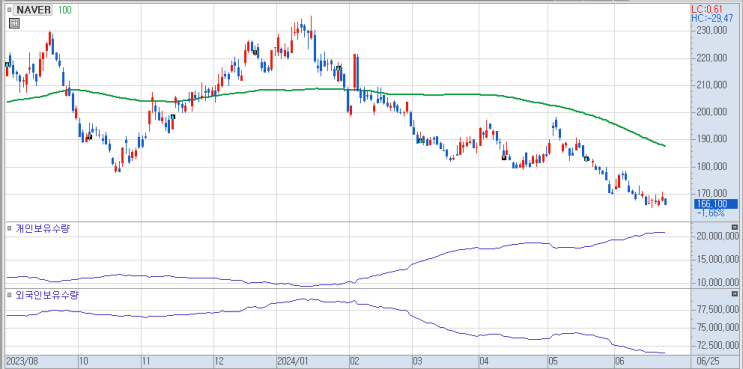Click the 190,000 price axis label
The image size is (743, 369).
click(711, 139)
